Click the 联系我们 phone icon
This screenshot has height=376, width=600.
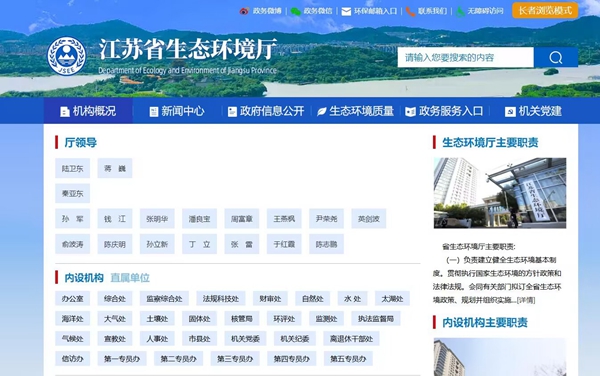pyautogui.click(x=410, y=11)
